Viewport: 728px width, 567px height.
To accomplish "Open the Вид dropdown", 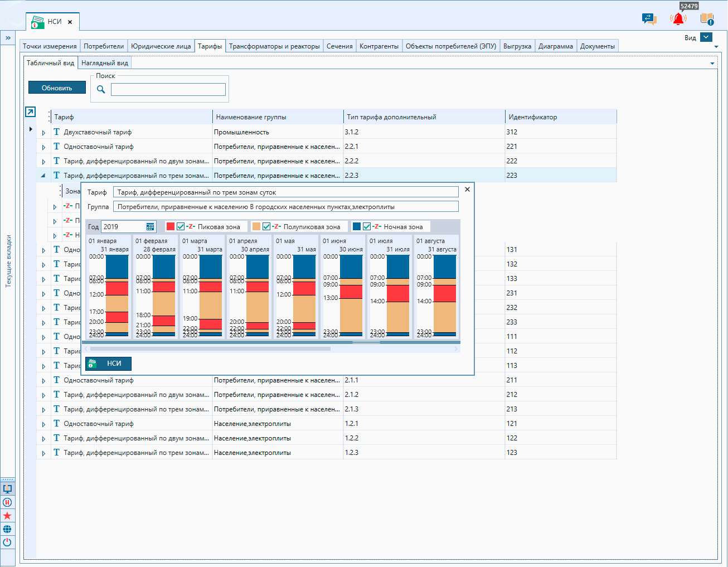I will 706,37.
